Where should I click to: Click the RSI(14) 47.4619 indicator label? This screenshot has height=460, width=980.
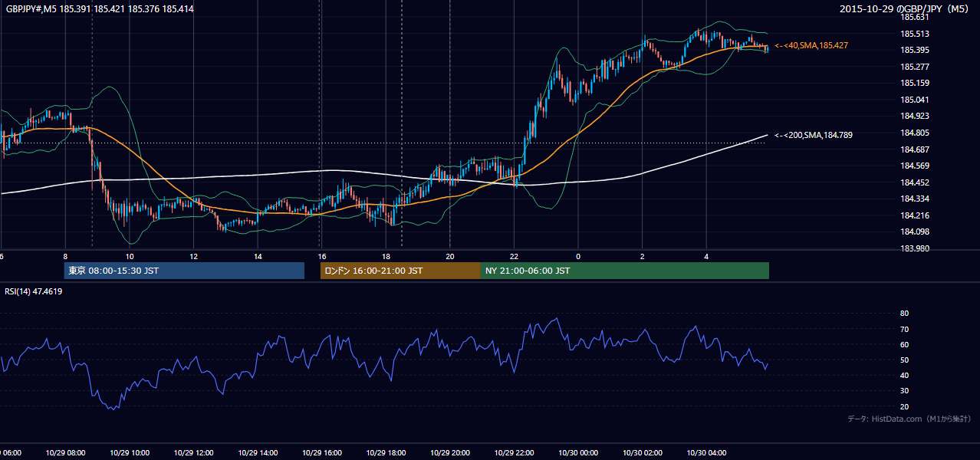click(x=34, y=291)
